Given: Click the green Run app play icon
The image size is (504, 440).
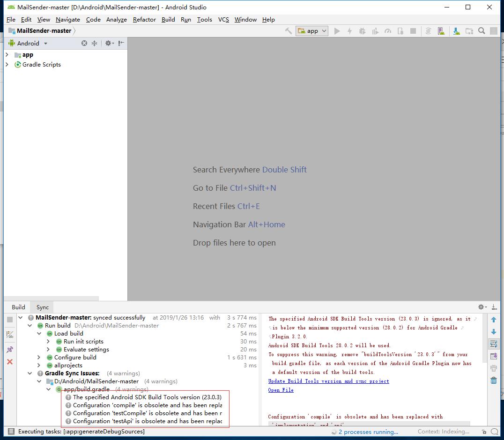Looking at the screenshot, I should 337,31.
